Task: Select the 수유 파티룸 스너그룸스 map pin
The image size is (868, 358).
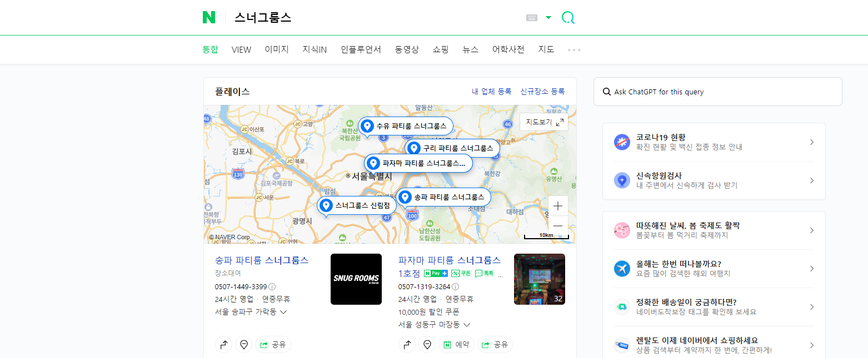Action: tap(405, 126)
